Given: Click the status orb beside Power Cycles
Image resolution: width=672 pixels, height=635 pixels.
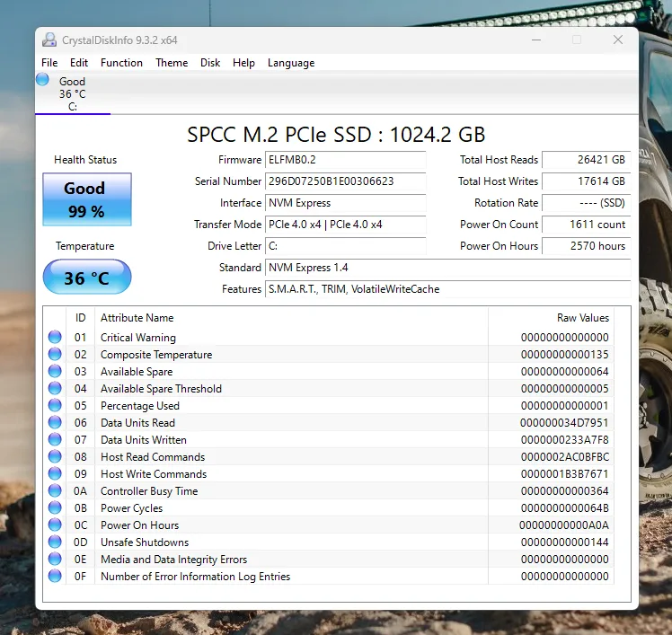Looking at the screenshot, I should tap(55, 508).
